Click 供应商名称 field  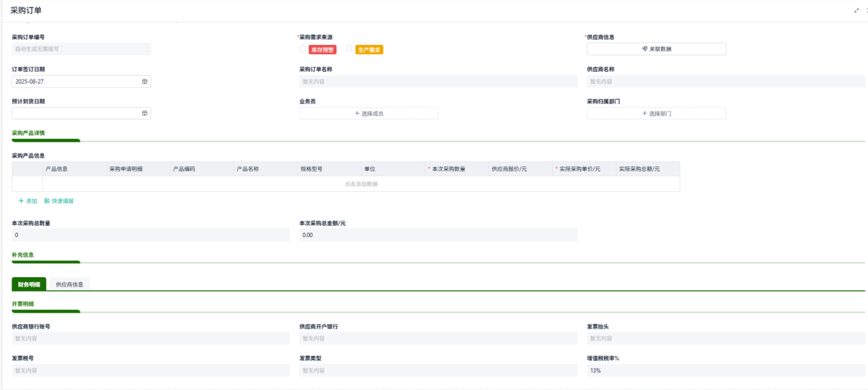pos(726,82)
